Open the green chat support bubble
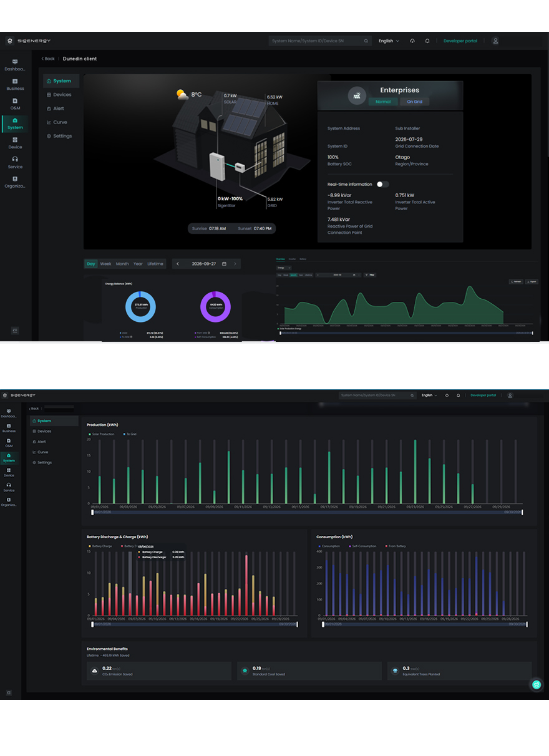The width and height of the screenshot is (549, 756). tap(536, 685)
